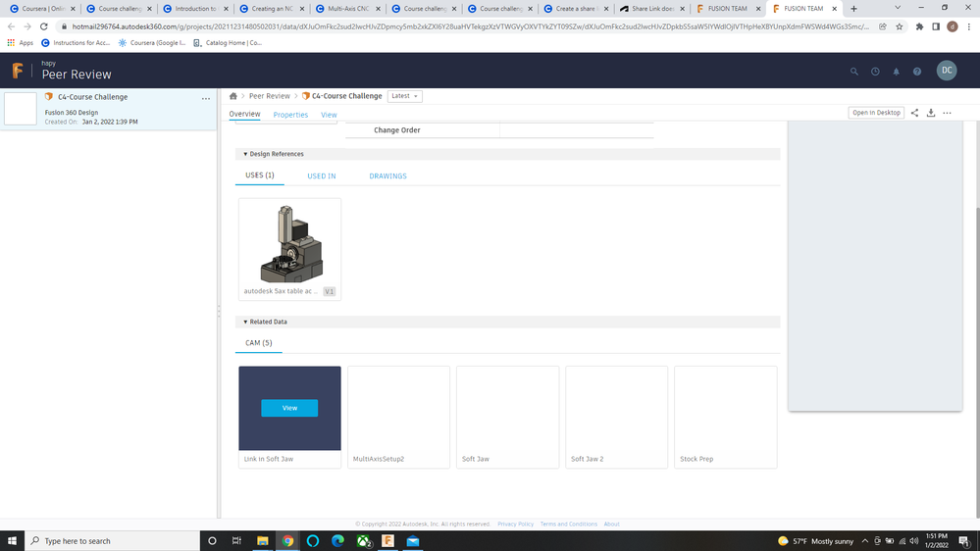This screenshot has width=980, height=551.
Task: Open a new browser tab
Action: click(x=853, y=9)
